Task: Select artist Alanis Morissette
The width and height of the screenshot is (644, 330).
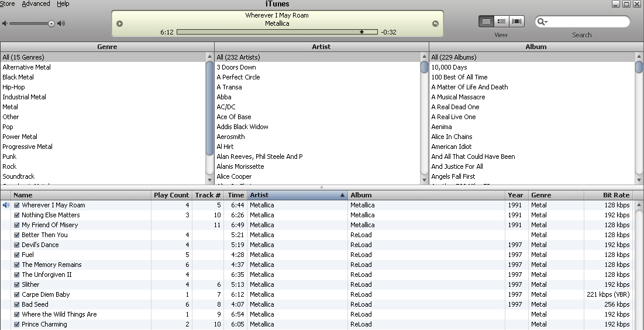Action: [x=318, y=166]
